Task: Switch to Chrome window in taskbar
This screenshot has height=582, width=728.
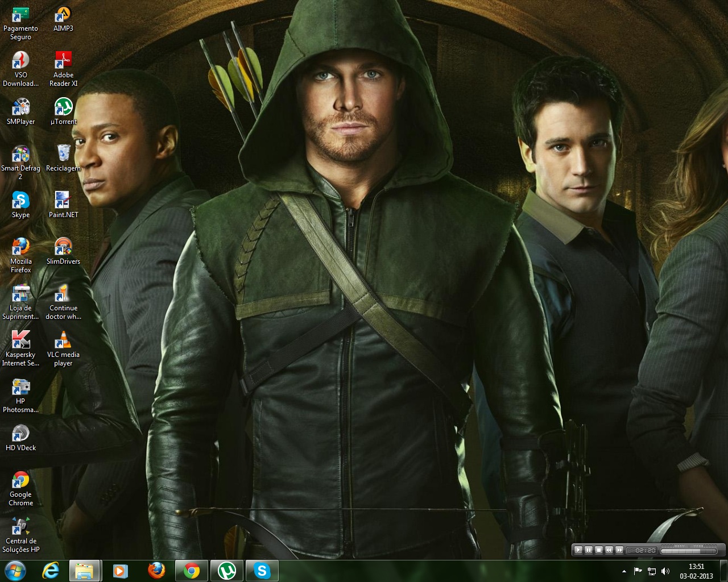Action: pyautogui.click(x=192, y=571)
